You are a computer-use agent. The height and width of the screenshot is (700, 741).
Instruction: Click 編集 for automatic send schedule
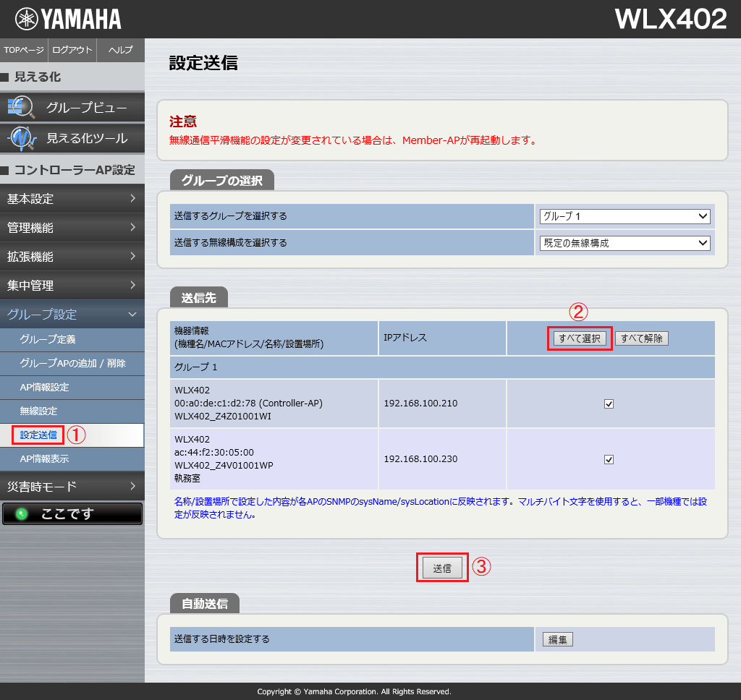pos(557,639)
